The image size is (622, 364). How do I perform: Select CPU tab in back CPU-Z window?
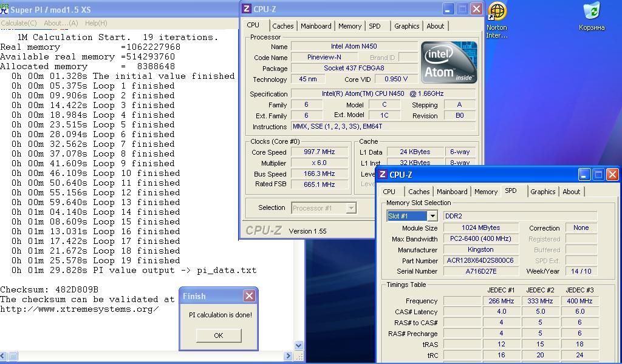pos(253,25)
